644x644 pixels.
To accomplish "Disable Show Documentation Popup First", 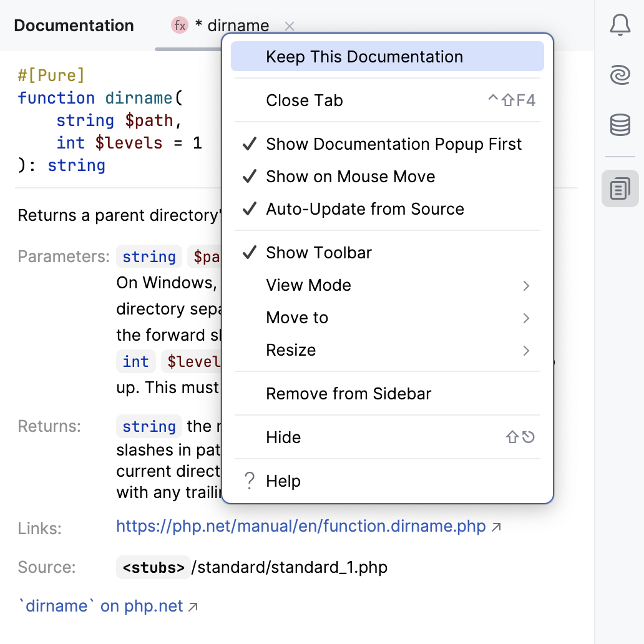I will [x=394, y=144].
